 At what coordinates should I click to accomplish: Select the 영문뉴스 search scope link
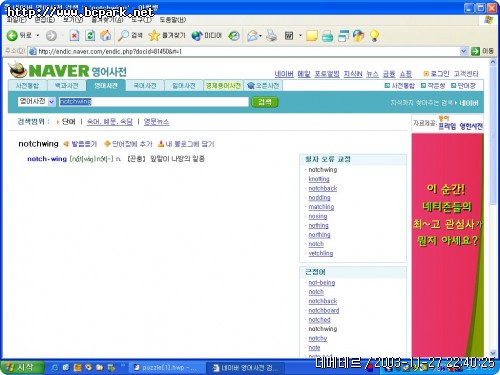pyautogui.click(x=156, y=122)
